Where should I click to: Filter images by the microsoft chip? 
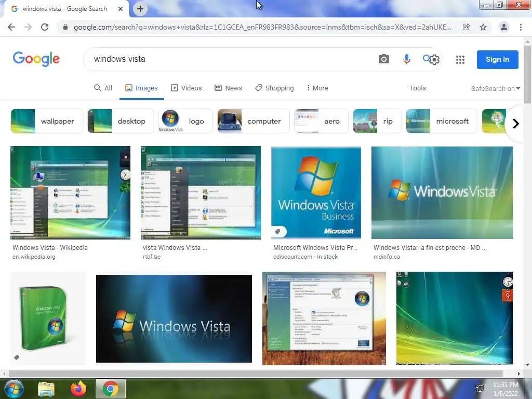click(x=442, y=121)
